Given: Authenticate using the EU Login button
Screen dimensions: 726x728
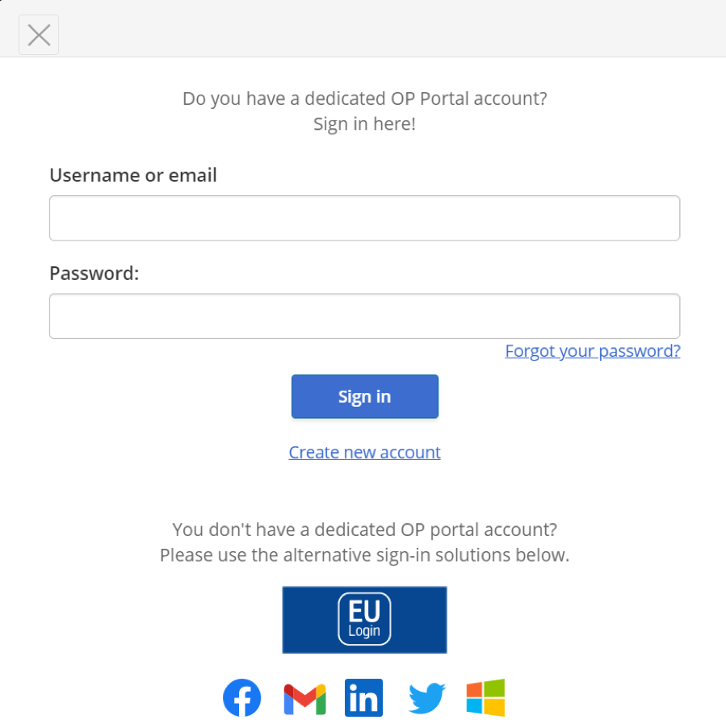Looking at the screenshot, I should (364, 619).
